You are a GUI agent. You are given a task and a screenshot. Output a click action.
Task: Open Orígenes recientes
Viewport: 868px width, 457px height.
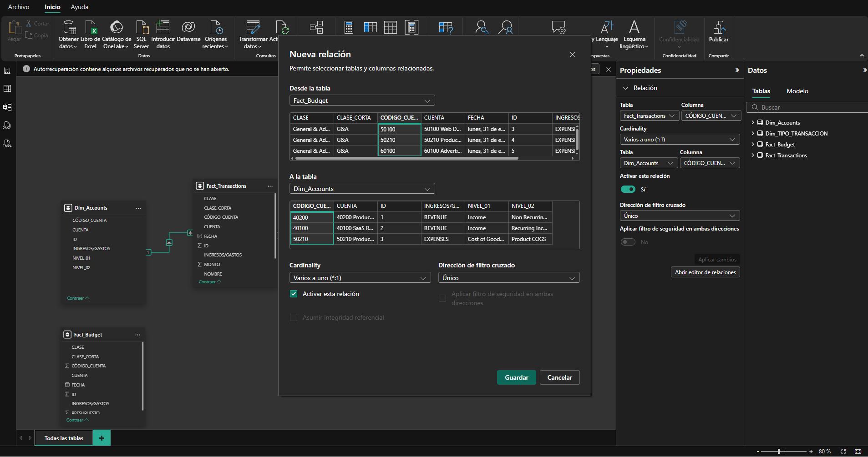(x=216, y=35)
